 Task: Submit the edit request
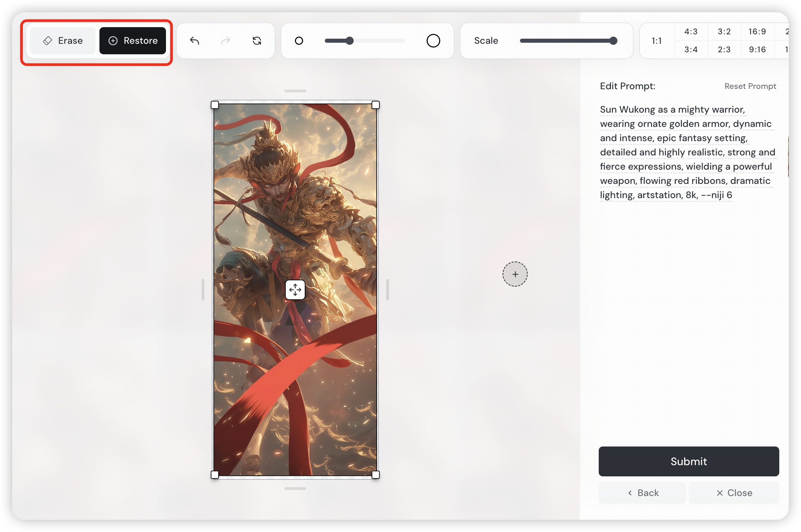tap(689, 461)
